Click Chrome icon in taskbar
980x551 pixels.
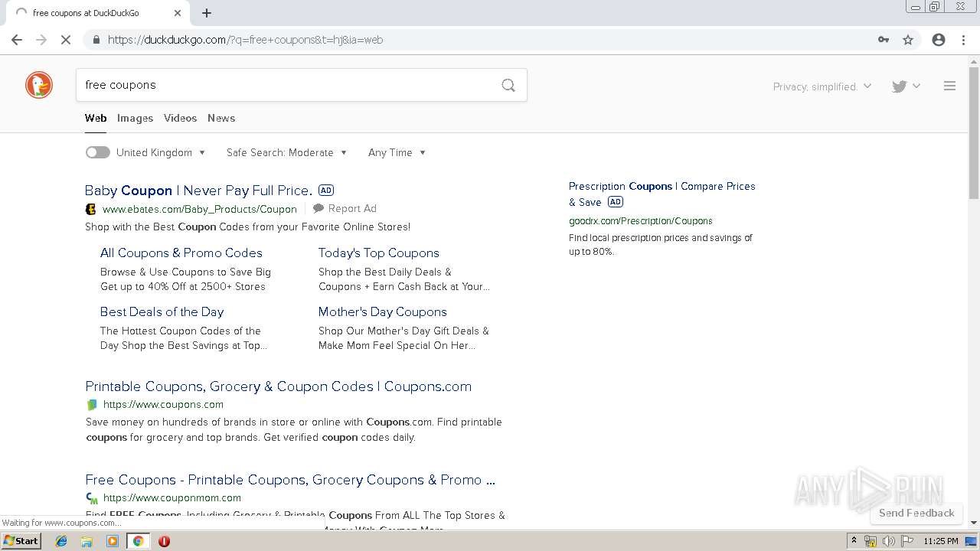coord(138,541)
